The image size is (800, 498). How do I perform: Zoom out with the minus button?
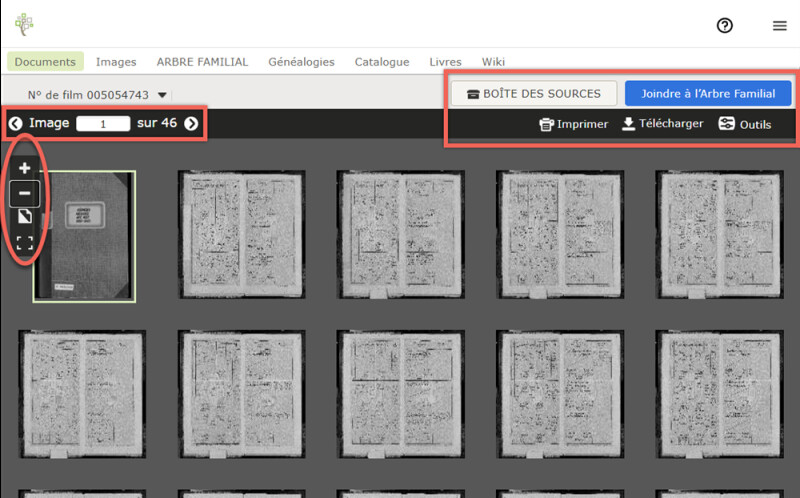[x=24, y=193]
